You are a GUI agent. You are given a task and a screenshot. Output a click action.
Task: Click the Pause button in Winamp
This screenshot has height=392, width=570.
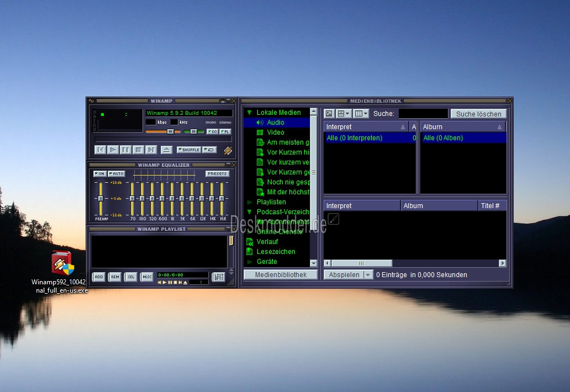click(x=126, y=150)
